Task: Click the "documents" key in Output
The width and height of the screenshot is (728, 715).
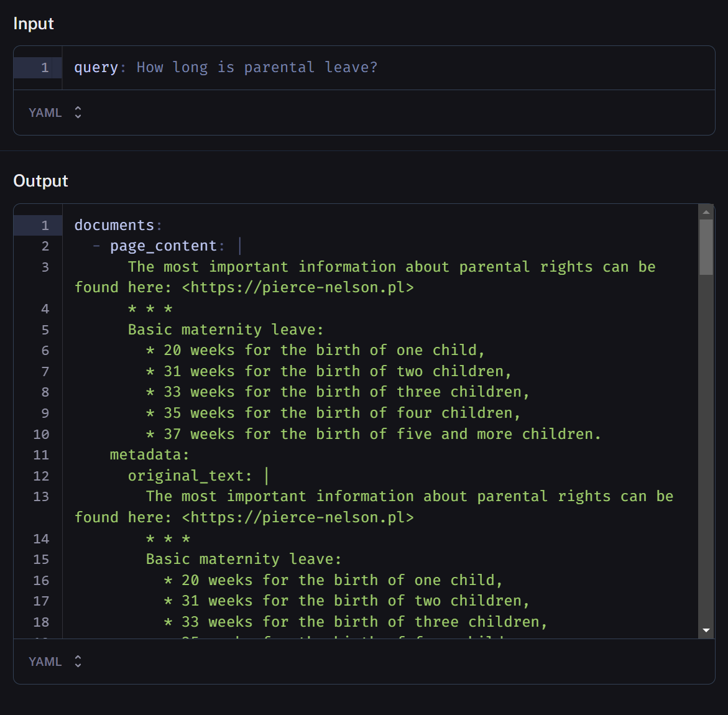Action: tap(114, 225)
